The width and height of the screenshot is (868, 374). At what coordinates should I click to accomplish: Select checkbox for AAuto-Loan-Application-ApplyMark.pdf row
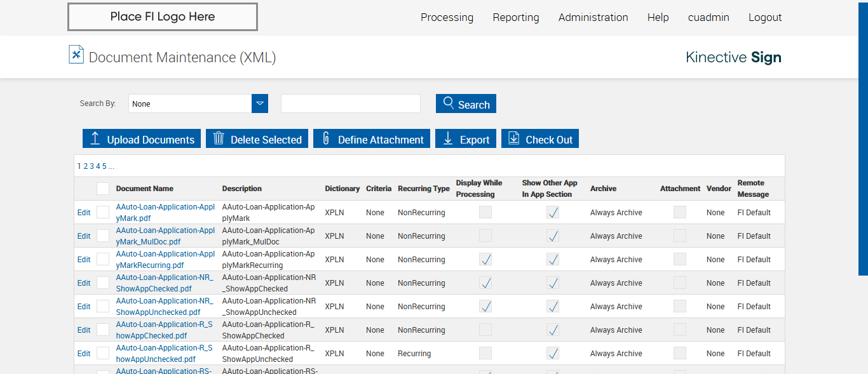[103, 213]
